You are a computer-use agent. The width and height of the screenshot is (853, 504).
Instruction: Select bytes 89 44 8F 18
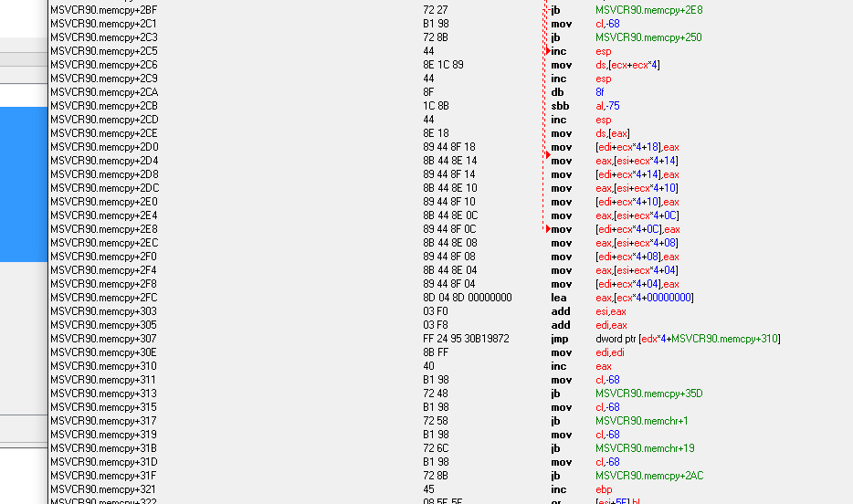pyautogui.click(x=448, y=147)
